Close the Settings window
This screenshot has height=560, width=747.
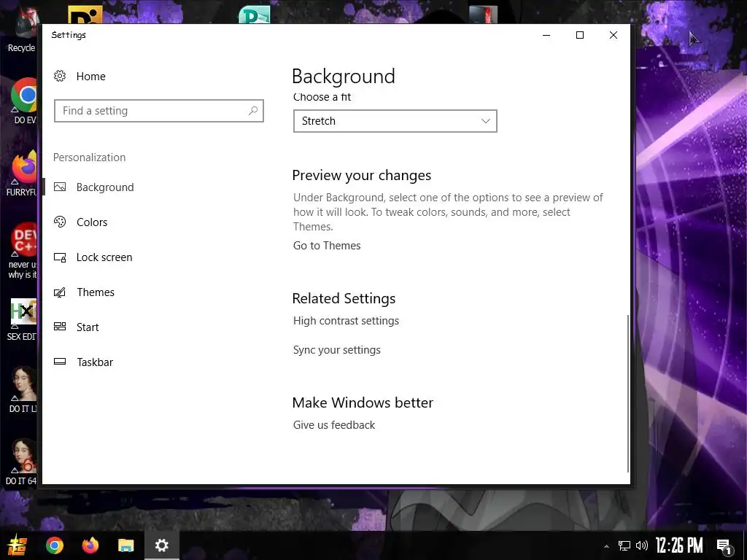614,35
